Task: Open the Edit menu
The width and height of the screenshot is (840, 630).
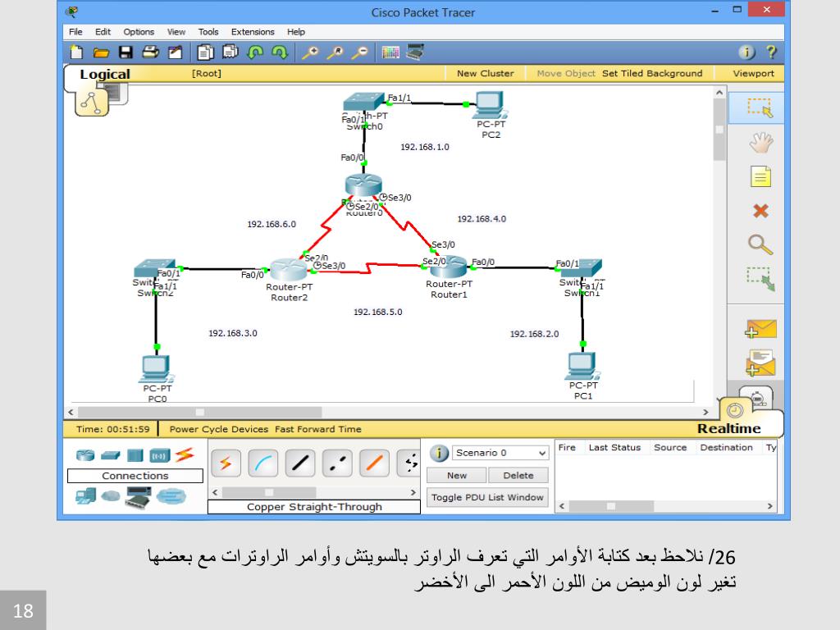Action: [x=103, y=32]
